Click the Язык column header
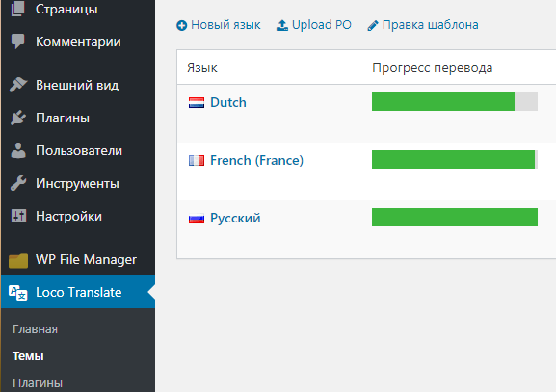Viewport: 556px width, 392px height. tap(202, 67)
